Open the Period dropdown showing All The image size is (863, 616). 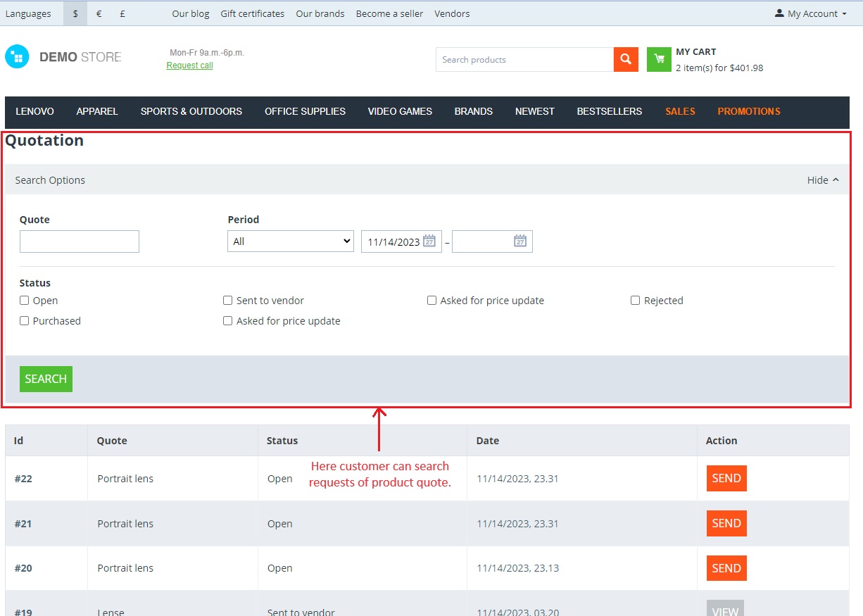(291, 241)
